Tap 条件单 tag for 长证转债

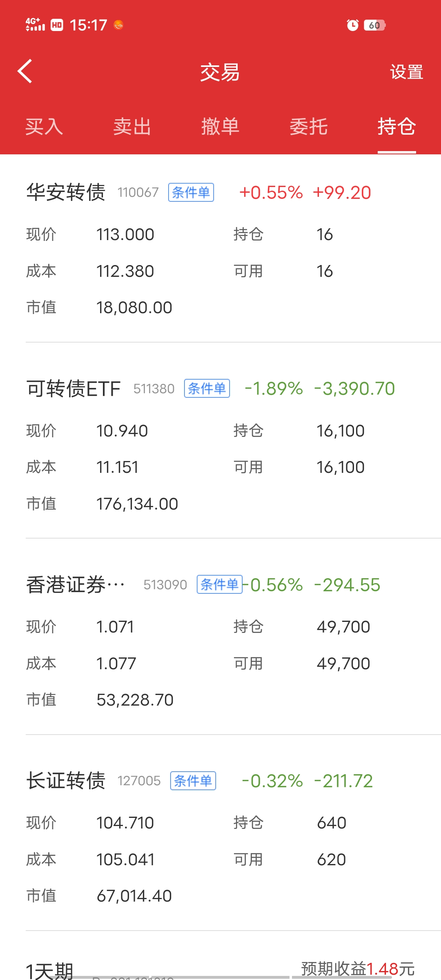coord(193,781)
